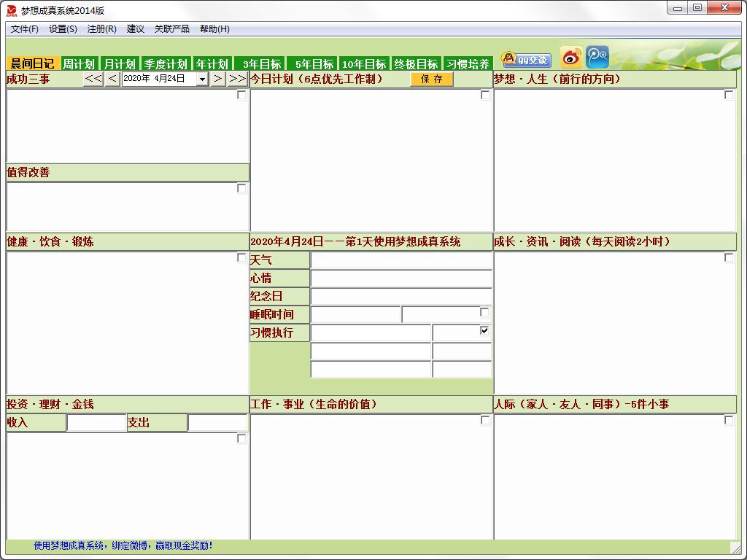Open the 设置(S) menu

[63, 29]
